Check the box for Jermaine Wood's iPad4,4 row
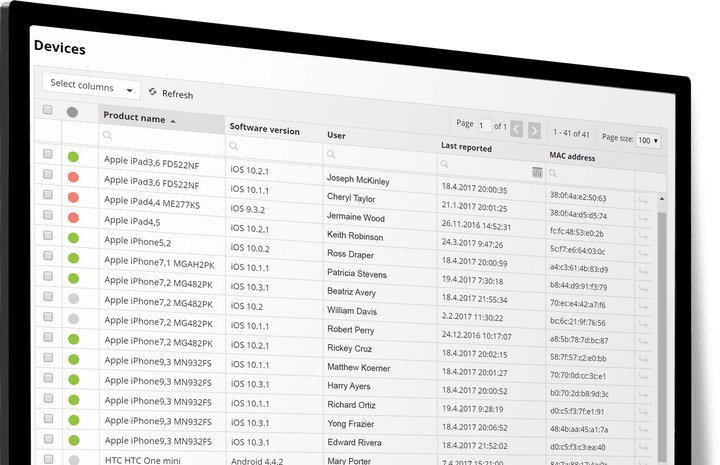The height and width of the screenshot is (465, 720). tap(48, 195)
